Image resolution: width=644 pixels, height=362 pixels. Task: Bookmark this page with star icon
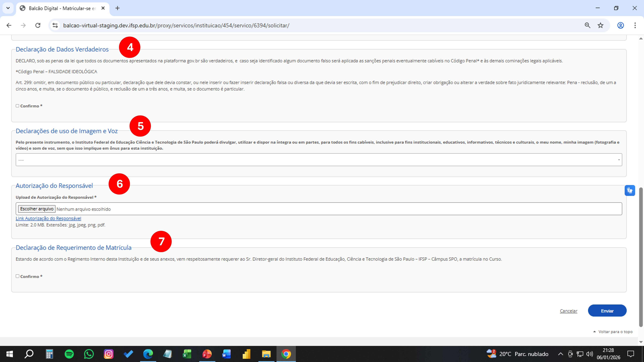click(x=601, y=25)
